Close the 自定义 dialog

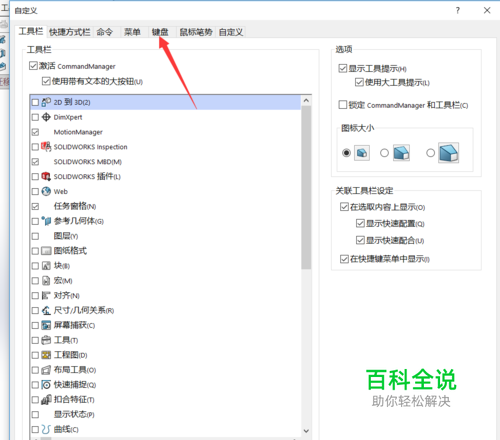(487, 10)
